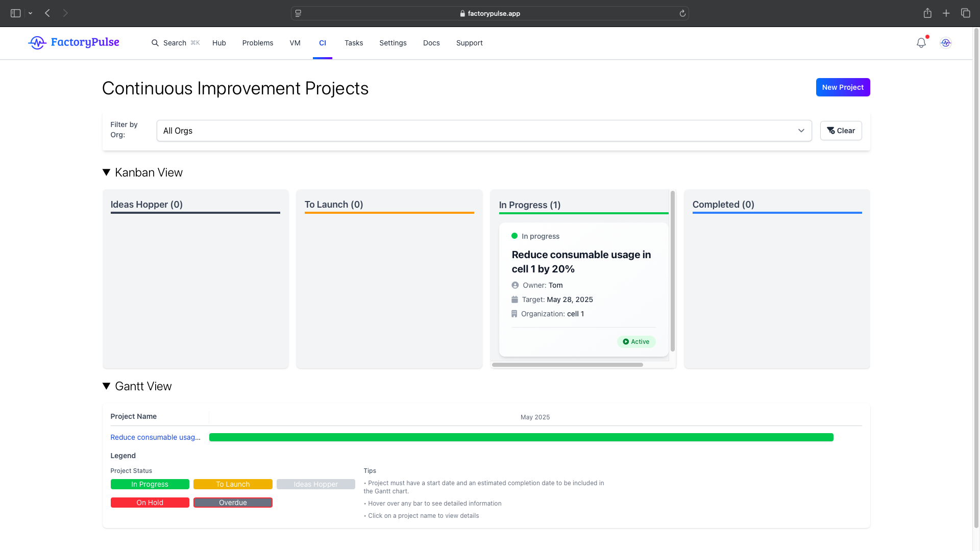Open the Support page

pyautogui.click(x=470, y=43)
